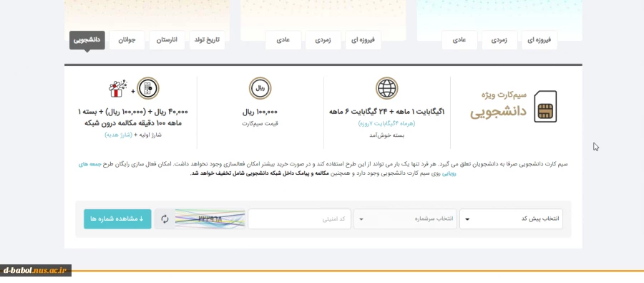Click the ریال price circle icon
Image resolution: width=644 pixels, height=283 pixels.
[x=260, y=88]
